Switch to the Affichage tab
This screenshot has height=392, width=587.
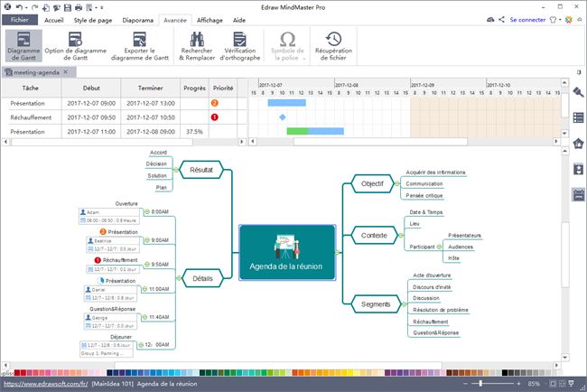pyautogui.click(x=210, y=20)
